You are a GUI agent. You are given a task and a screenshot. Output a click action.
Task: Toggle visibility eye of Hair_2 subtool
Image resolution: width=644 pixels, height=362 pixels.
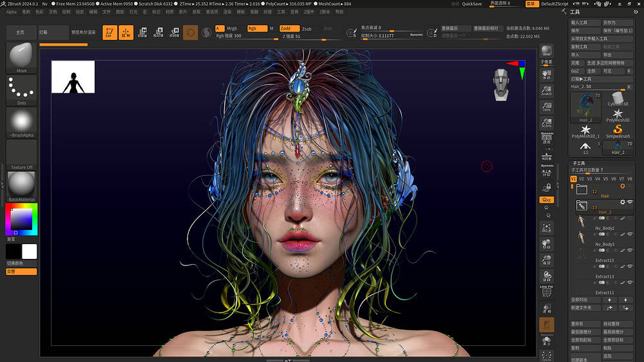pos(630,202)
